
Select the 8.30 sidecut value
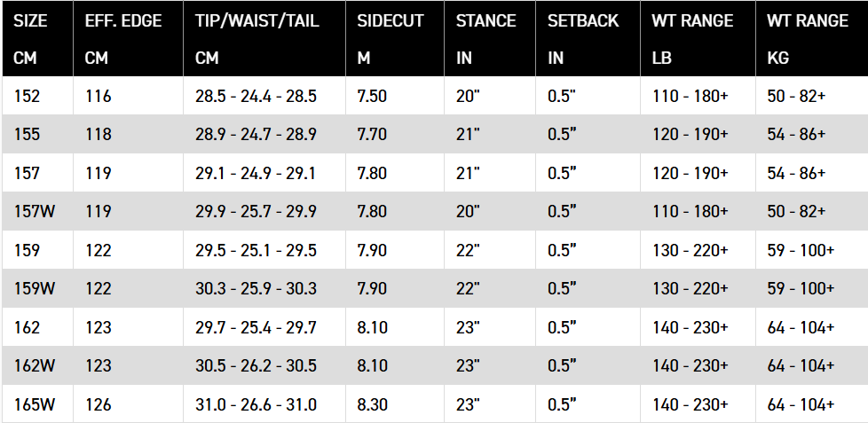click(372, 405)
